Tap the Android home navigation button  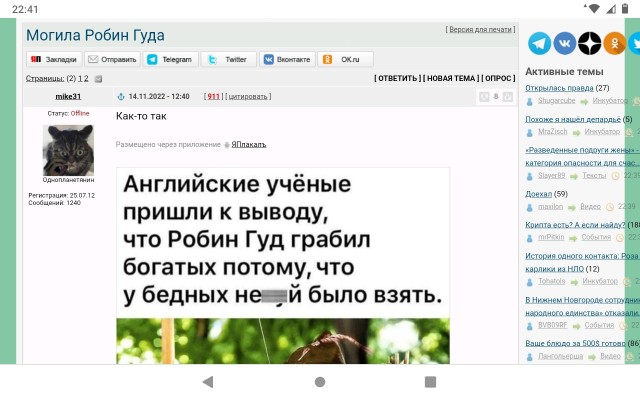pyautogui.click(x=320, y=382)
